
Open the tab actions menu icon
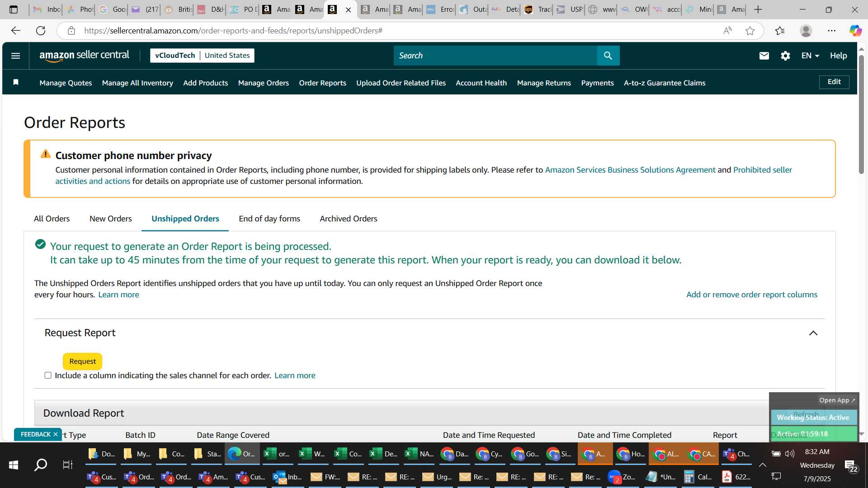[14, 9]
